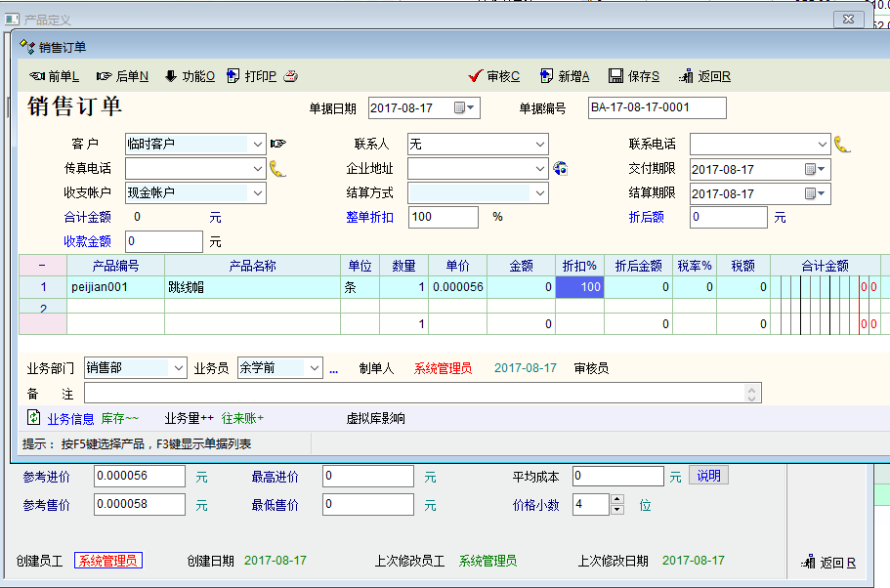Open the 结算方式 settlement method dropdown
Screen dimensions: 890x588
[x=540, y=193]
